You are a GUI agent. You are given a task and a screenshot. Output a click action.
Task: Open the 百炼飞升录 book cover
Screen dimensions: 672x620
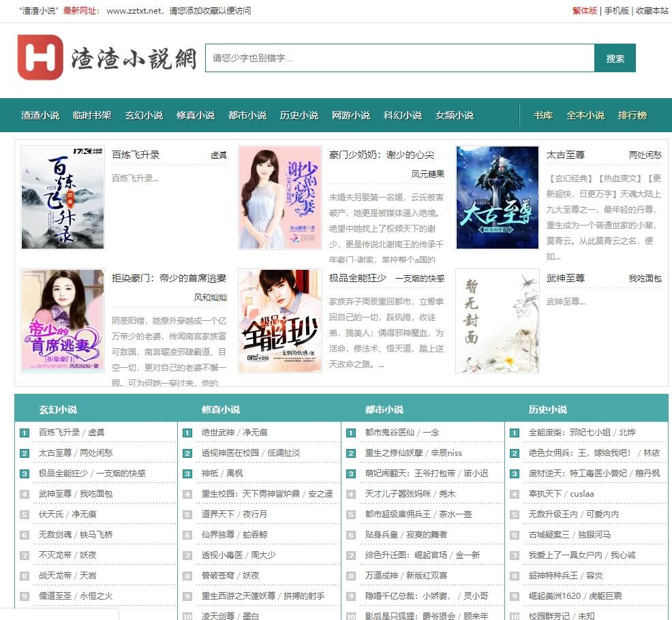point(62,198)
